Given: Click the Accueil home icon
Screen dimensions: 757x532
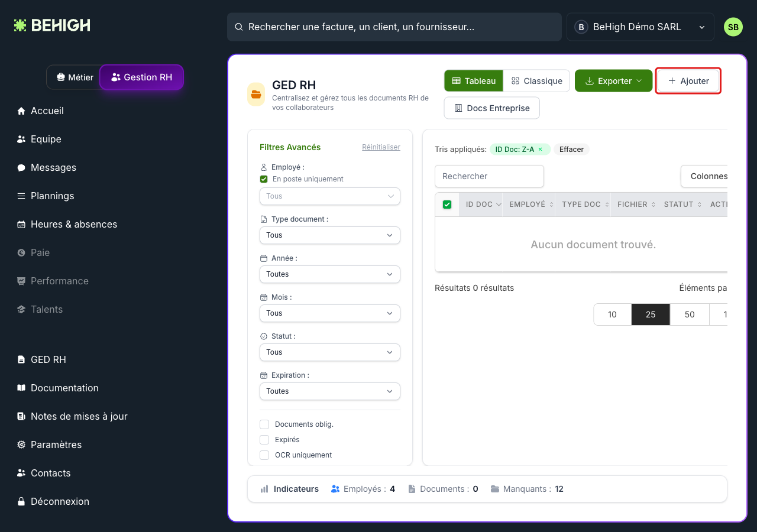Looking at the screenshot, I should point(21,111).
